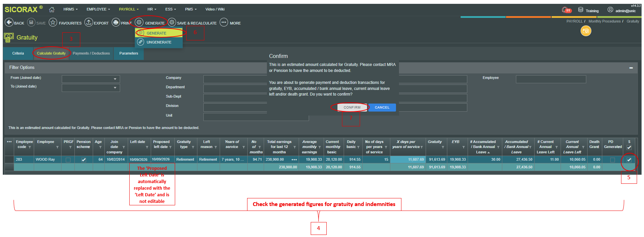Add page to Favourites star icon
644x237 pixels.
(53, 23)
